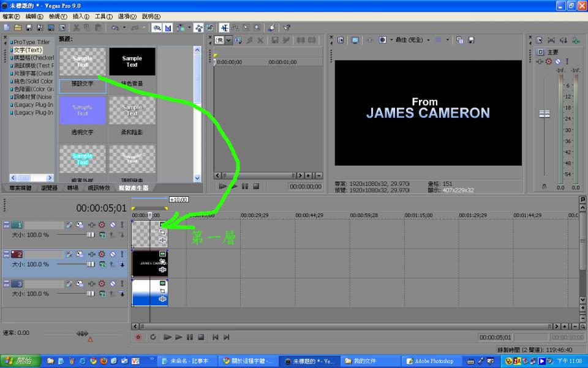Open the 工具(T) menu
588x368 pixels.
point(104,17)
